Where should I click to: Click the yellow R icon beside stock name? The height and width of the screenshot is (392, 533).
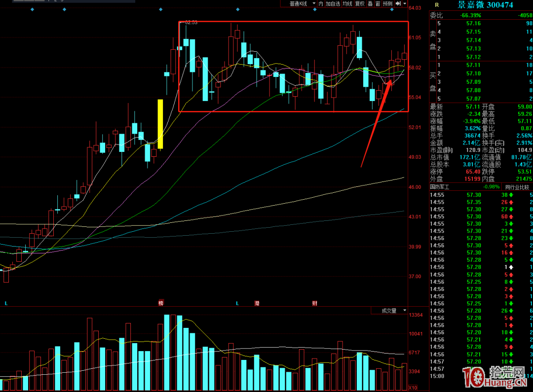pos(437,5)
